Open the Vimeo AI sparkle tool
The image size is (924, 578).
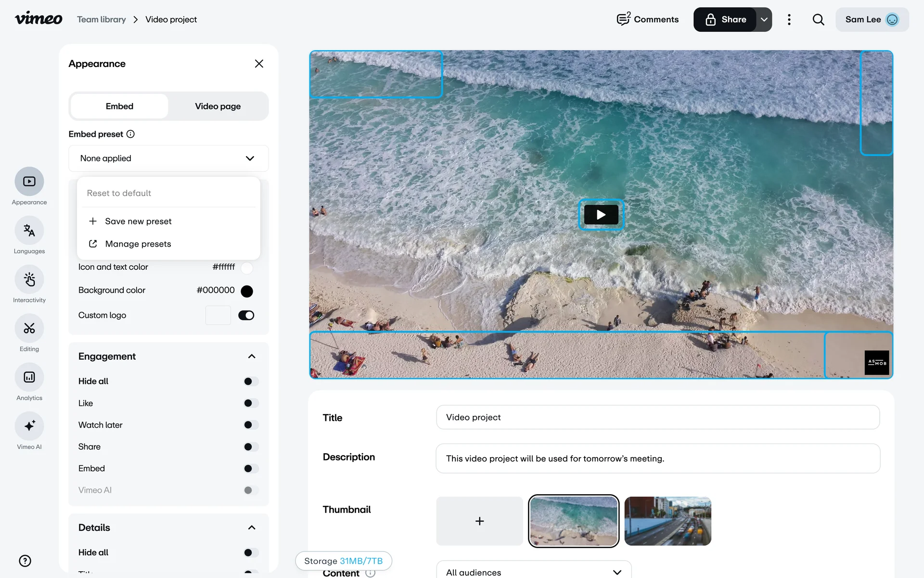click(29, 426)
